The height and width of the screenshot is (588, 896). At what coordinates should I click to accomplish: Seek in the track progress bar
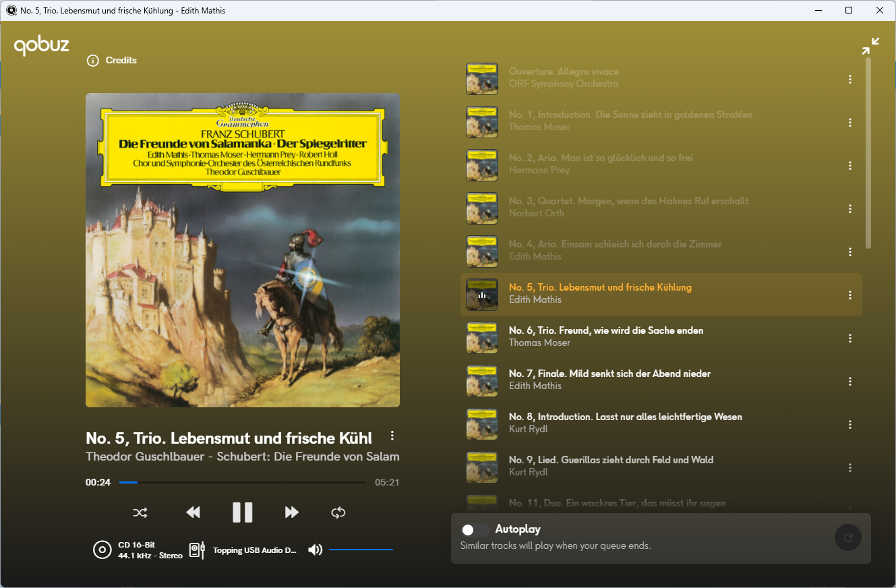click(x=243, y=482)
